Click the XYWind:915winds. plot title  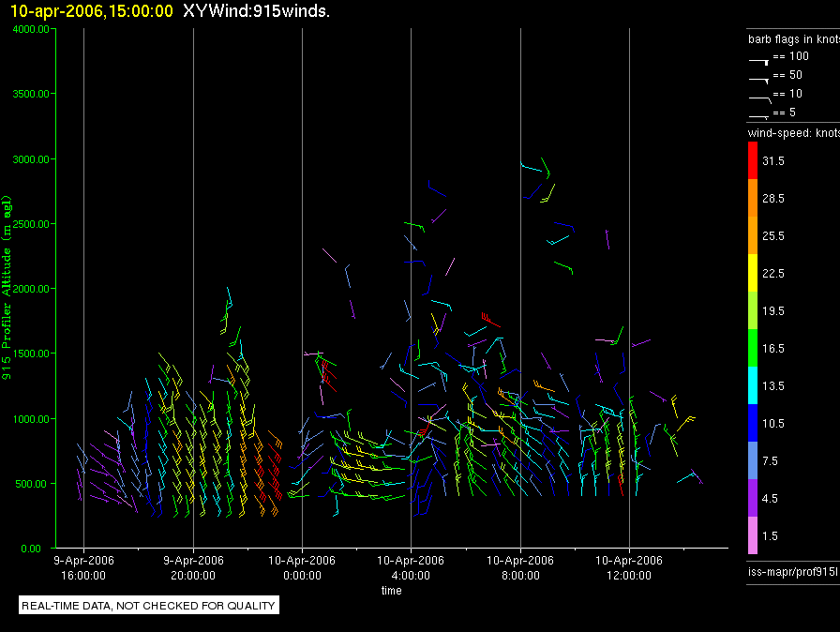click(256, 10)
